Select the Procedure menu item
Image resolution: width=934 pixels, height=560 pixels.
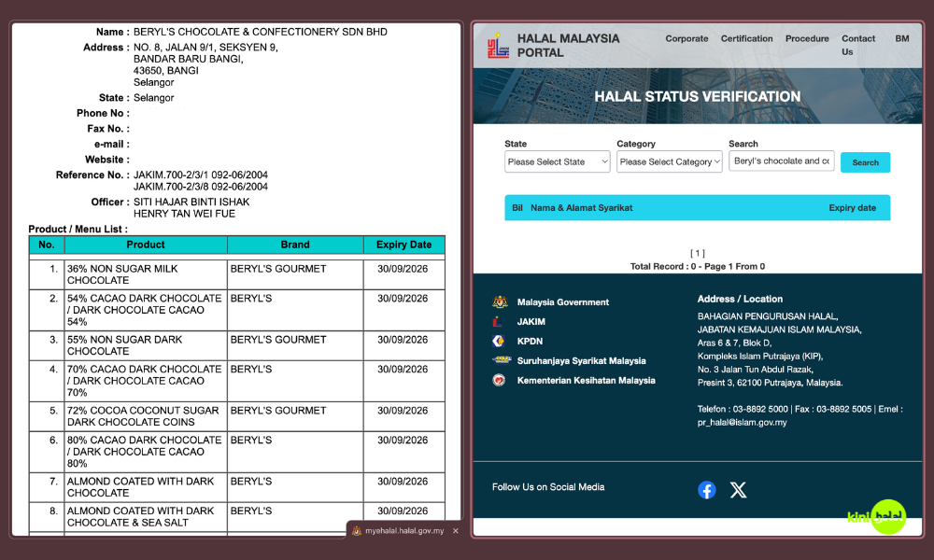click(807, 39)
